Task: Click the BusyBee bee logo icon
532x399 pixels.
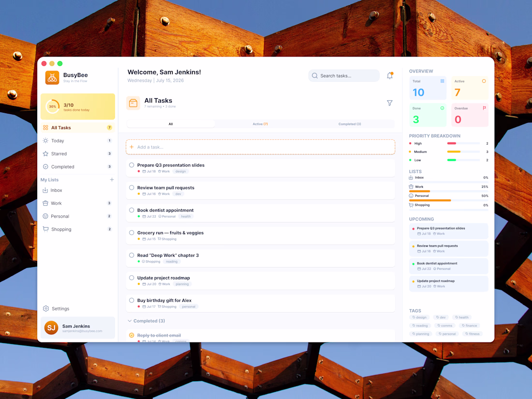Action: pyautogui.click(x=52, y=78)
